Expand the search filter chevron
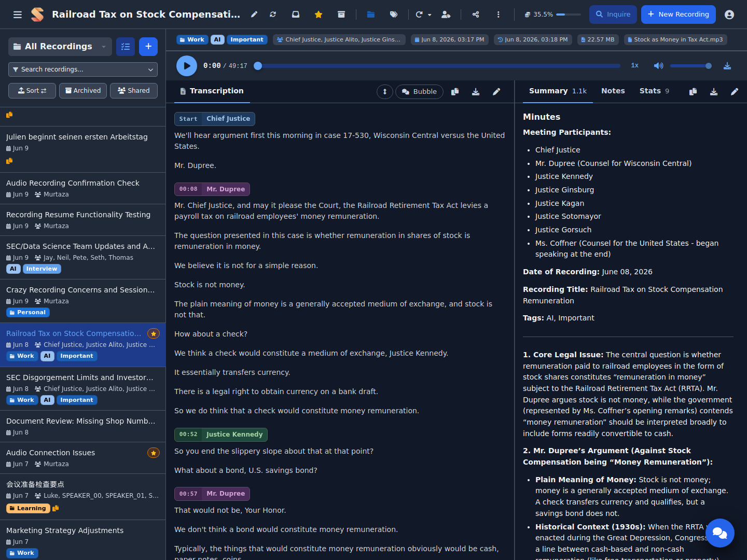Image resolution: width=747 pixels, height=560 pixels. (x=150, y=69)
